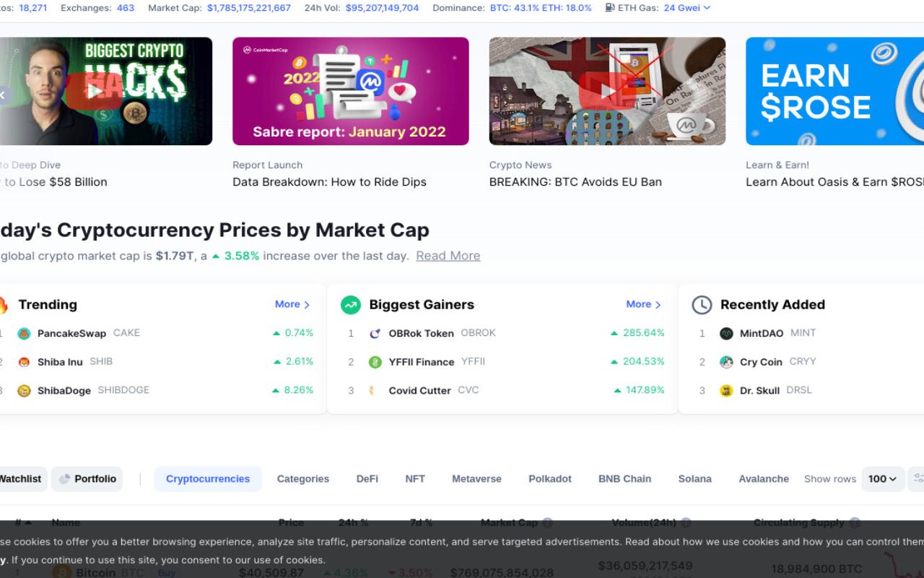The image size is (924, 578).
Task: Expand More in the Biggest Gainers card
Action: coord(644,305)
